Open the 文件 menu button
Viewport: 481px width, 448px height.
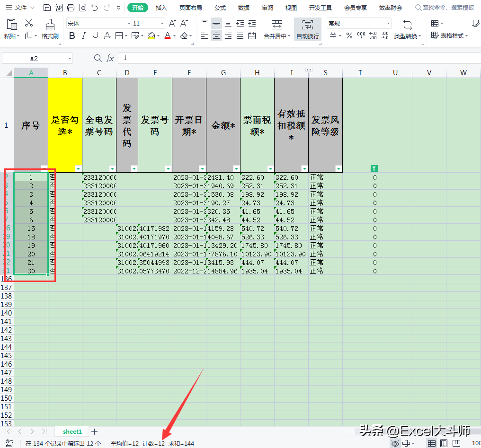pos(20,8)
